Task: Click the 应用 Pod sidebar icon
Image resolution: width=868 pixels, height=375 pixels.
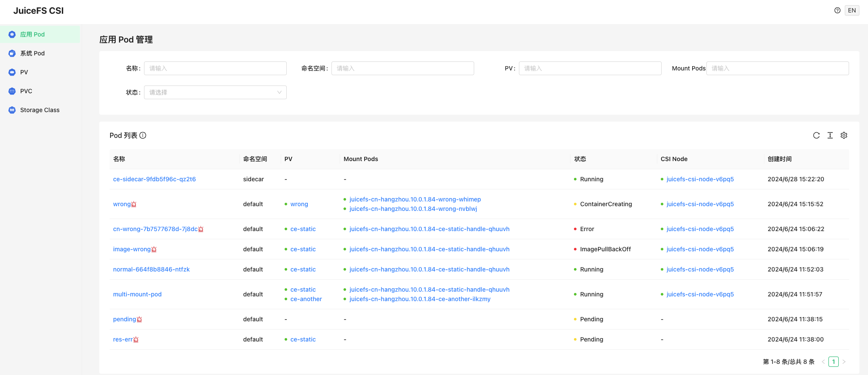Action: [12, 34]
